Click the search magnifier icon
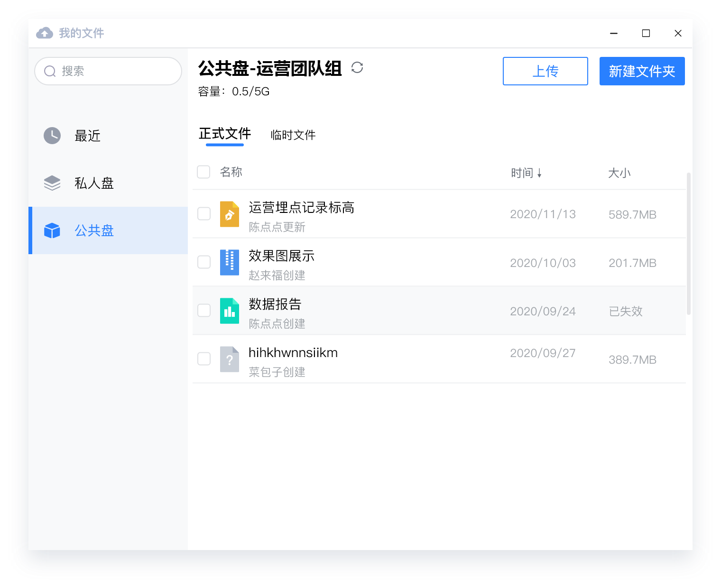The width and height of the screenshot is (721, 588). 50,71
